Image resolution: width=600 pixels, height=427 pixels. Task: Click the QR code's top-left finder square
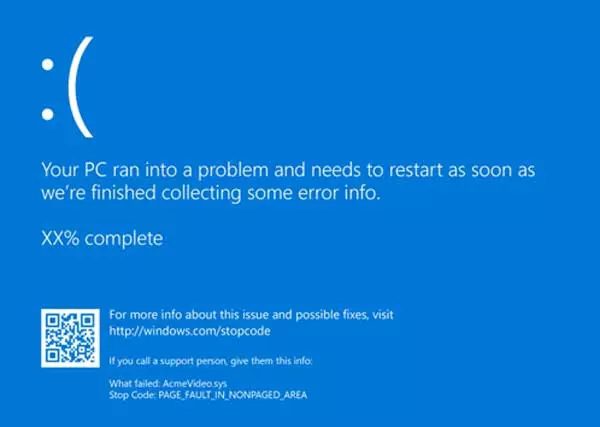pos(52,320)
